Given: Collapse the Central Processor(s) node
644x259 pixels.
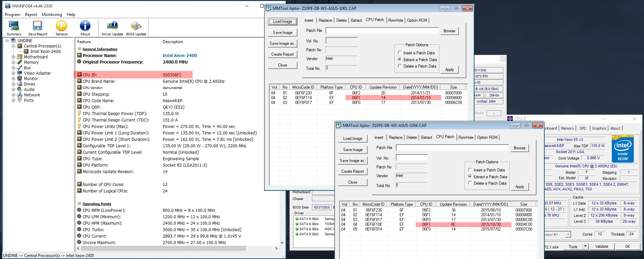Looking at the screenshot, I should pyautogui.click(x=14, y=46).
